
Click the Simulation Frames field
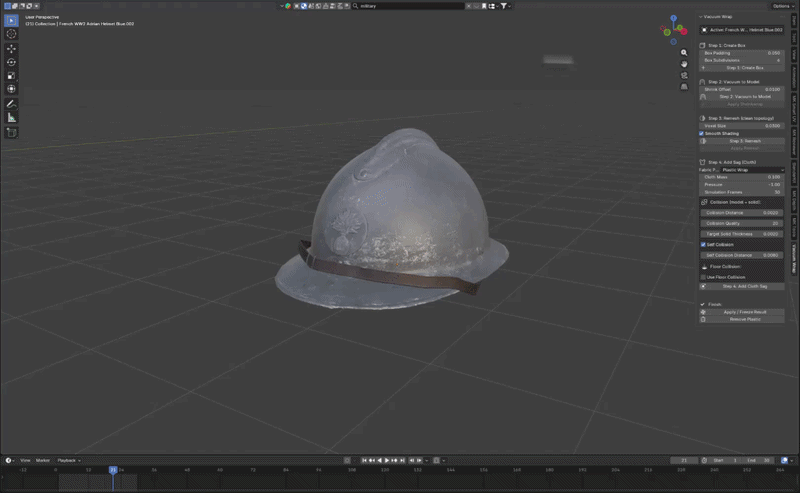click(741, 192)
